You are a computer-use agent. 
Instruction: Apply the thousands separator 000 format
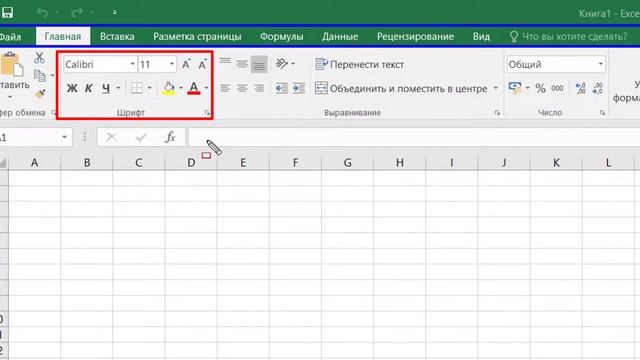pos(557,88)
